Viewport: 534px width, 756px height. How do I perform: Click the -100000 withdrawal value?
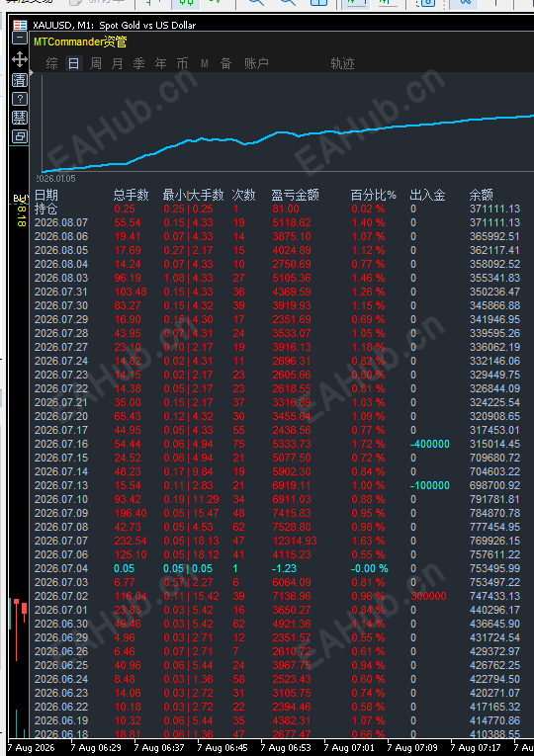pos(430,485)
